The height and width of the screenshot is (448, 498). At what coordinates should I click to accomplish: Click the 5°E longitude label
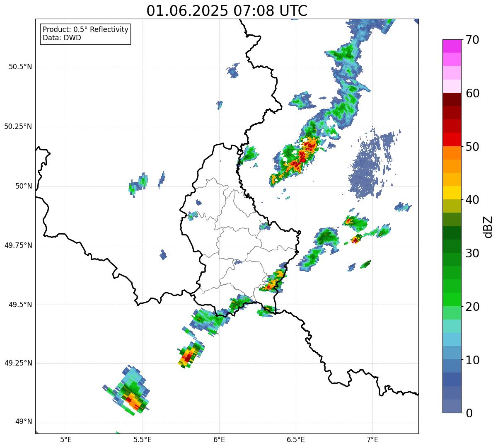click(x=66, y=439)
